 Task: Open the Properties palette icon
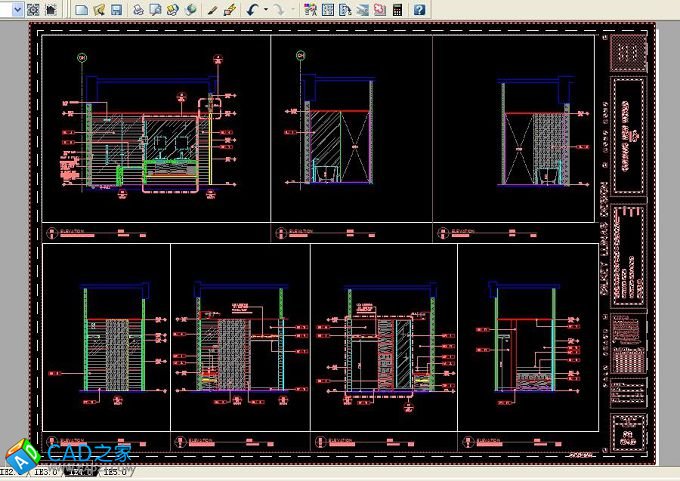tap(311, 9)
